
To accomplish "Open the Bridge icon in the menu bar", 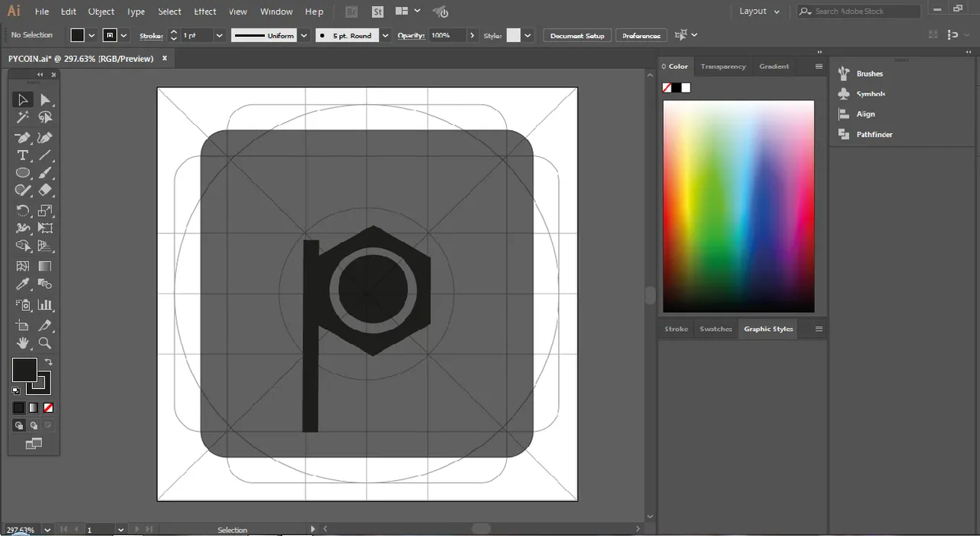I will point(351,11).
